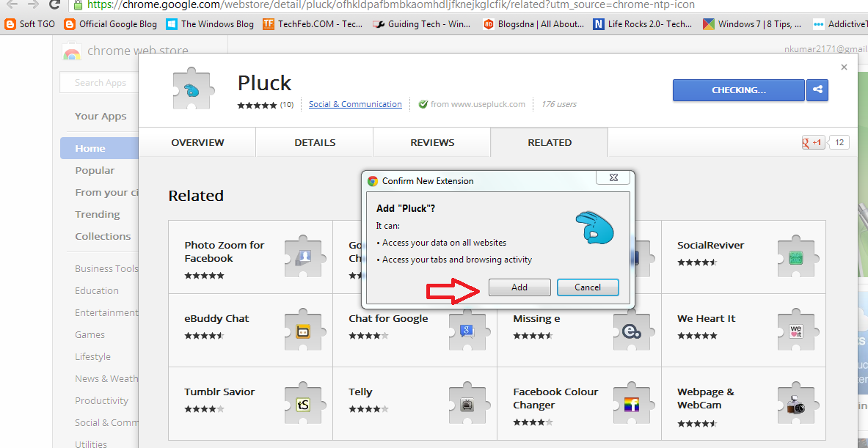The width and height of the screenshot is (868, 448).
Task: Open the Social & Communication category link
Action: pyautogui.click(x=355, y=104)
